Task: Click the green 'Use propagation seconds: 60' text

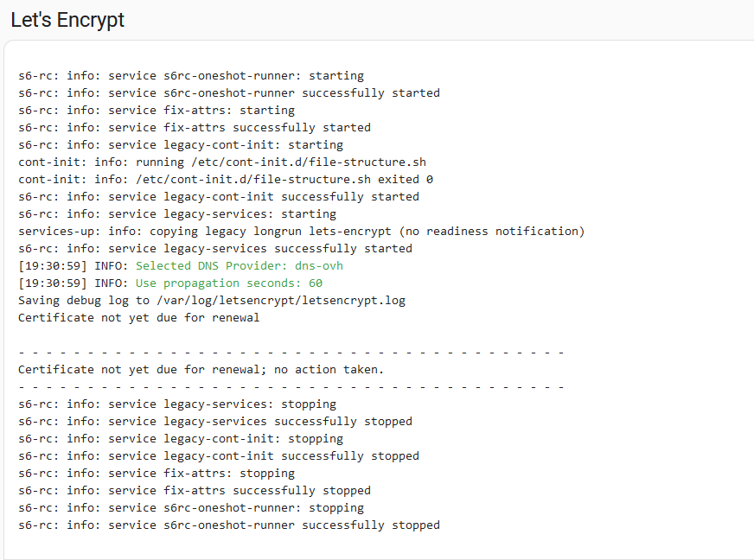Action: click(229, 283)
